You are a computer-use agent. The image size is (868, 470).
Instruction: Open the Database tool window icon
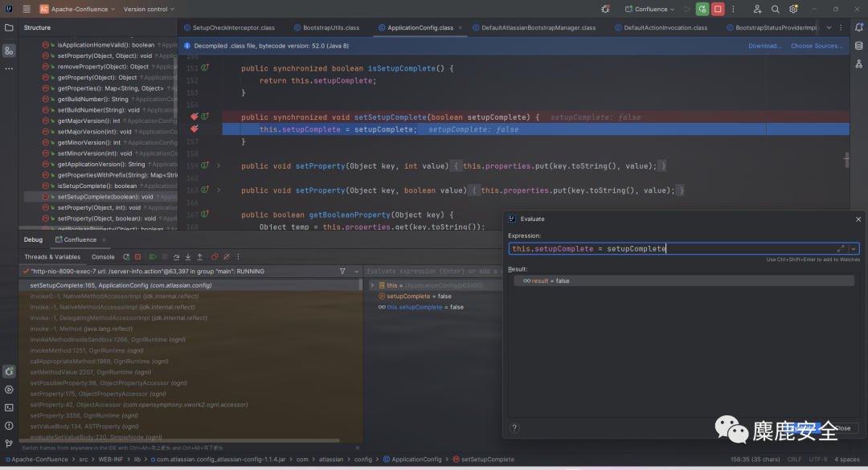tap(858, 46)
